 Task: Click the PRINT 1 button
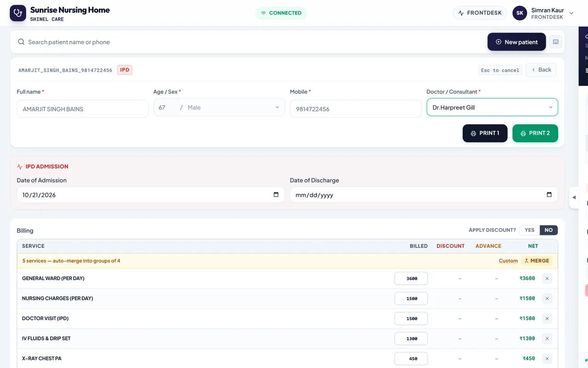(x=485, y=133)
